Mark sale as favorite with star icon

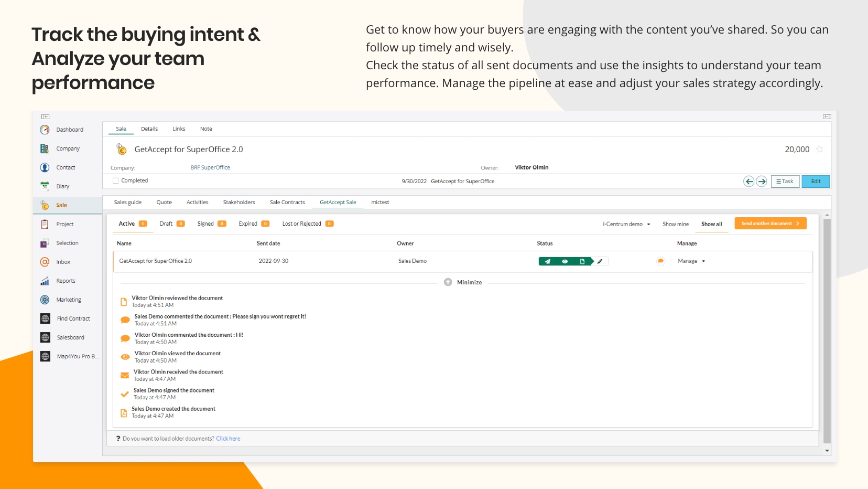click(819, 149)
